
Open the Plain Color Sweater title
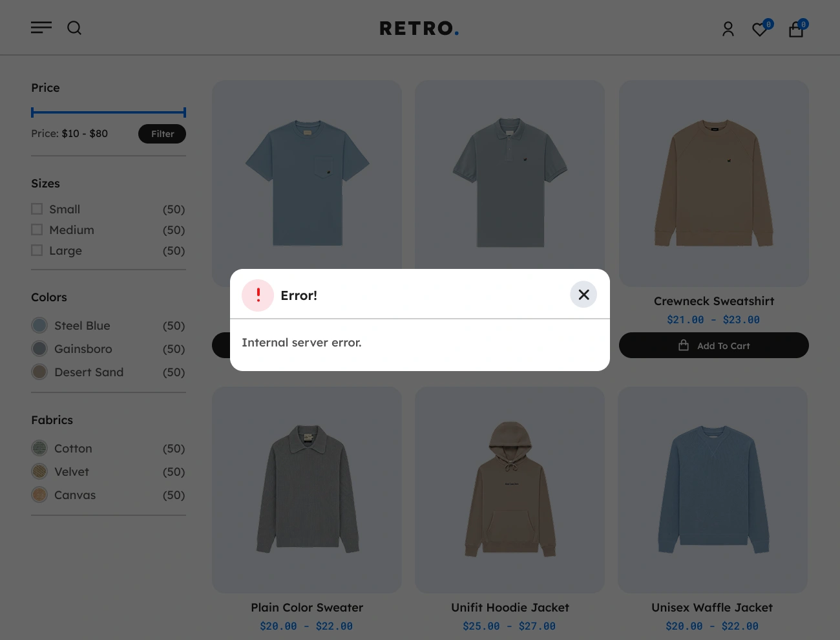coord(307,608)
